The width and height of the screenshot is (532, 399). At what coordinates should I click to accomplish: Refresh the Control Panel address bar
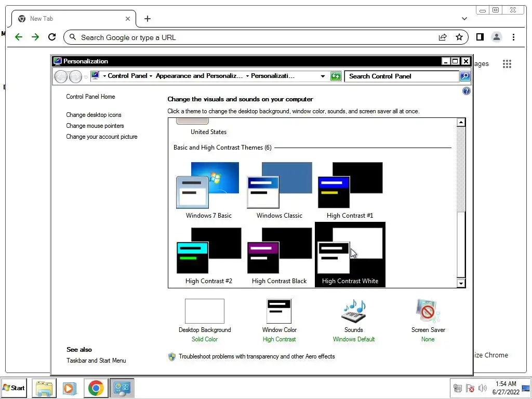[336, 76]
